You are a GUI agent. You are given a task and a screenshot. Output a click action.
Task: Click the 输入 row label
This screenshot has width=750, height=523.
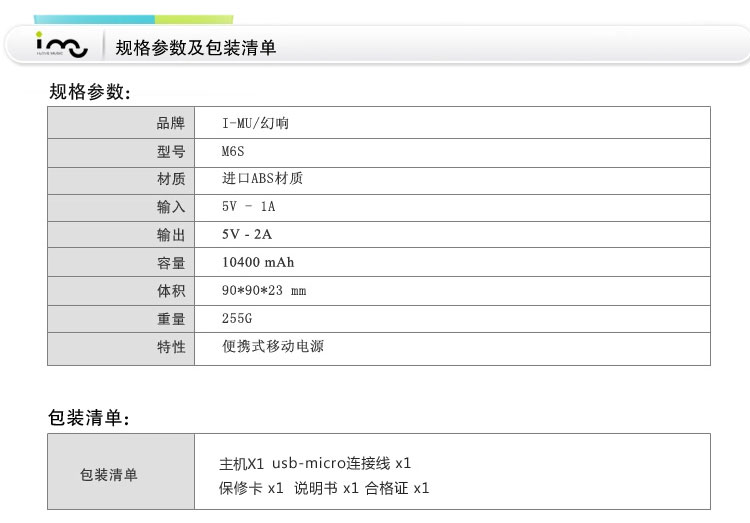coord(170,207)
